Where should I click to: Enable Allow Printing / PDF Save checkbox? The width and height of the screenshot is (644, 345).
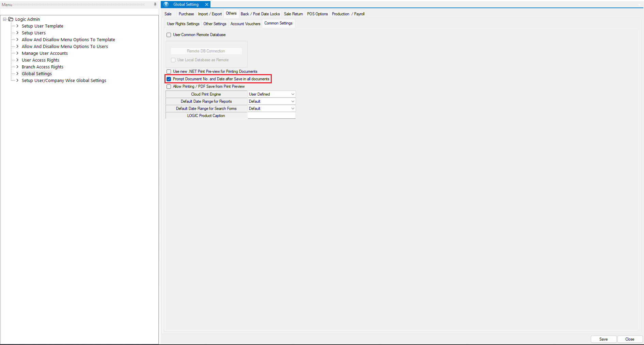tap(169, 87)
